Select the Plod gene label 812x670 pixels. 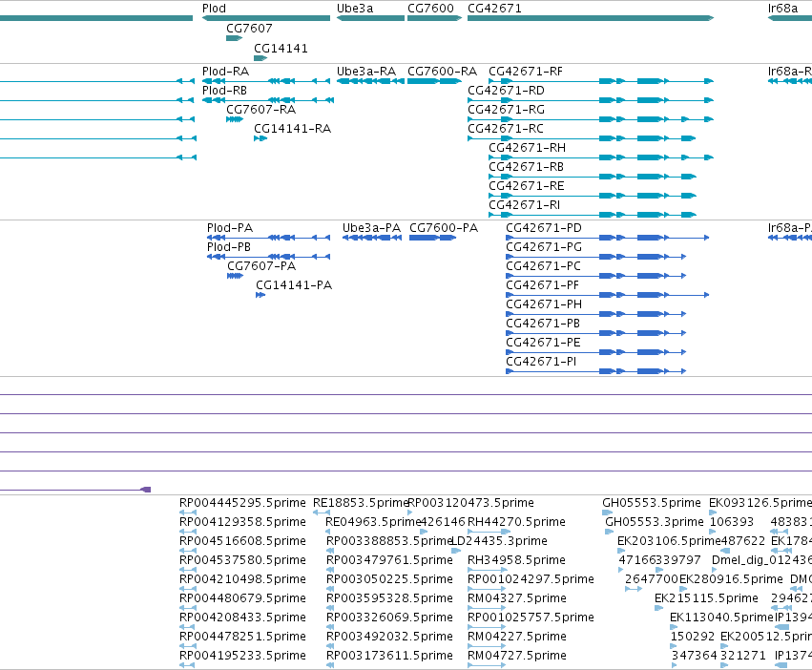coord(214,9)
